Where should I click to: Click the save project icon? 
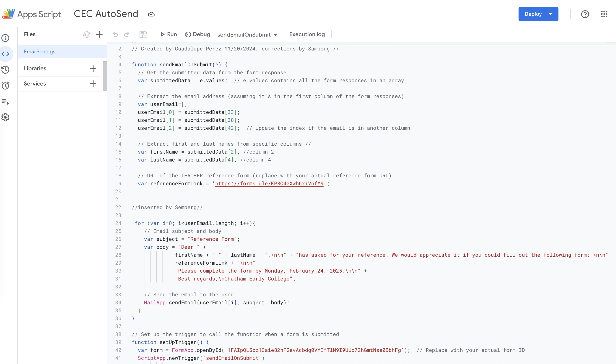point(143,34)
